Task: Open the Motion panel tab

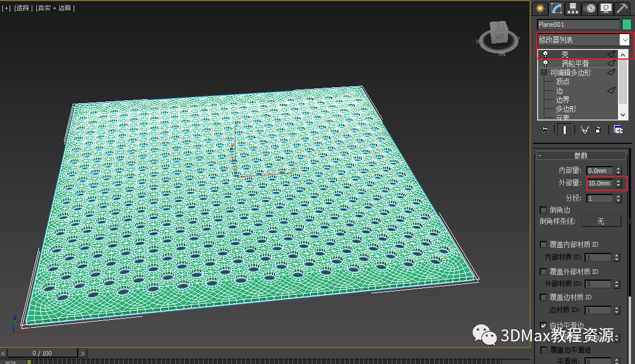Action: pyautogui.click(x=590, y=9)
